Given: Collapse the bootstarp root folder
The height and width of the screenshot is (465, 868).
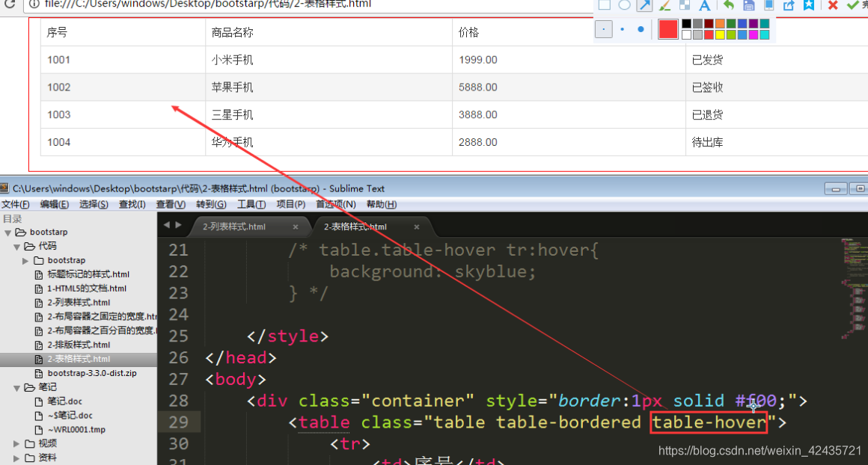Looking at the screenshot, I should coord(7,232).
